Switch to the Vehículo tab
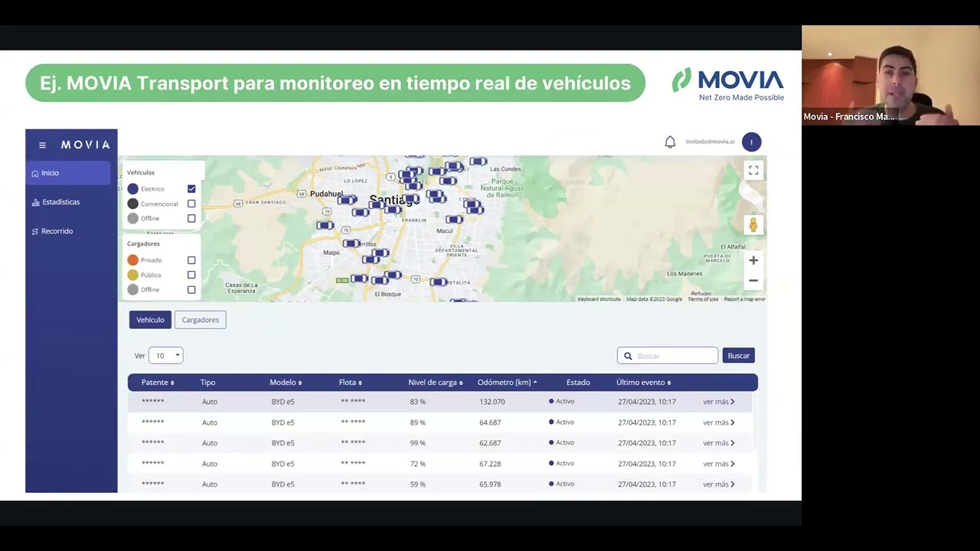The image size is (980, 551). coord(150,320)
